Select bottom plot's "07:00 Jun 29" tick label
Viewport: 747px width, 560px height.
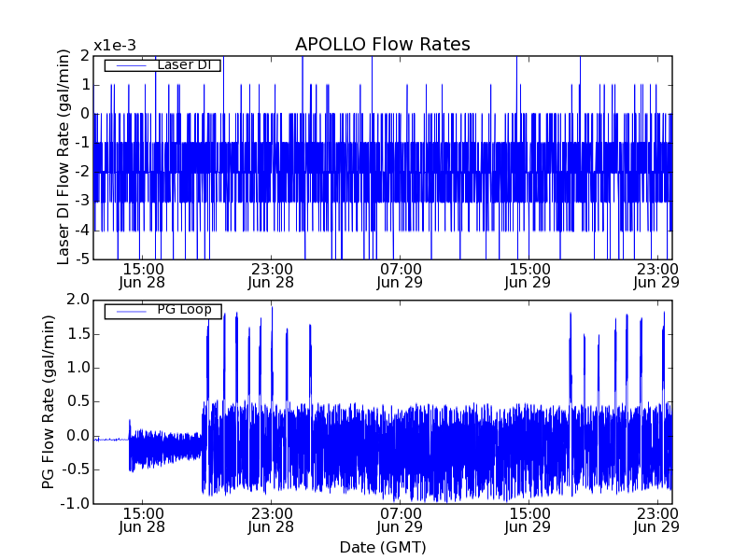click(x=401, y=519)
